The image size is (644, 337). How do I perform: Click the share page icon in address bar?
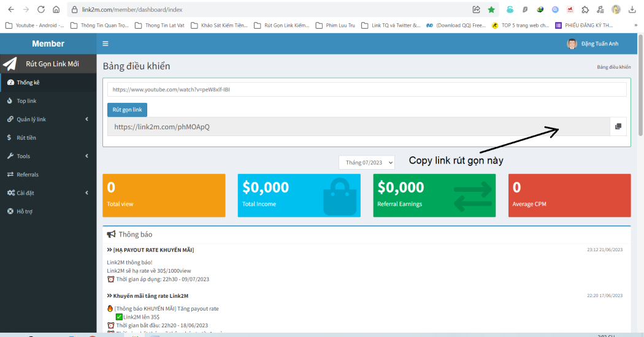pyautogui.click(x=477, y=9)
